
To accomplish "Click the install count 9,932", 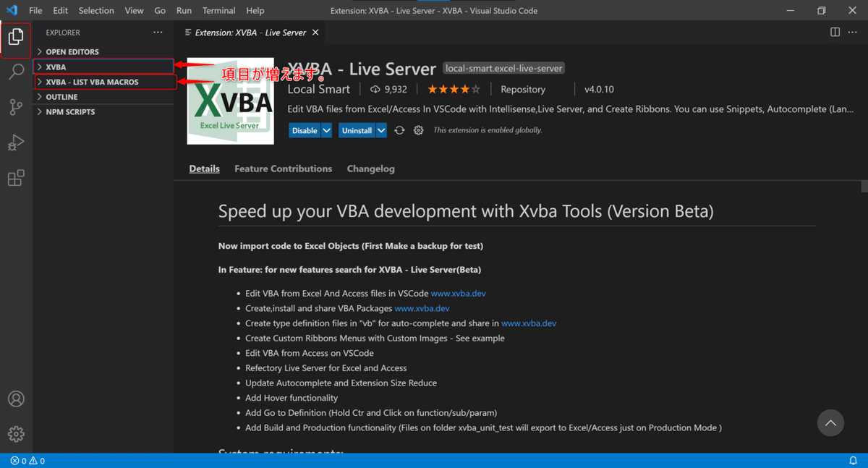I will (388, 90).
